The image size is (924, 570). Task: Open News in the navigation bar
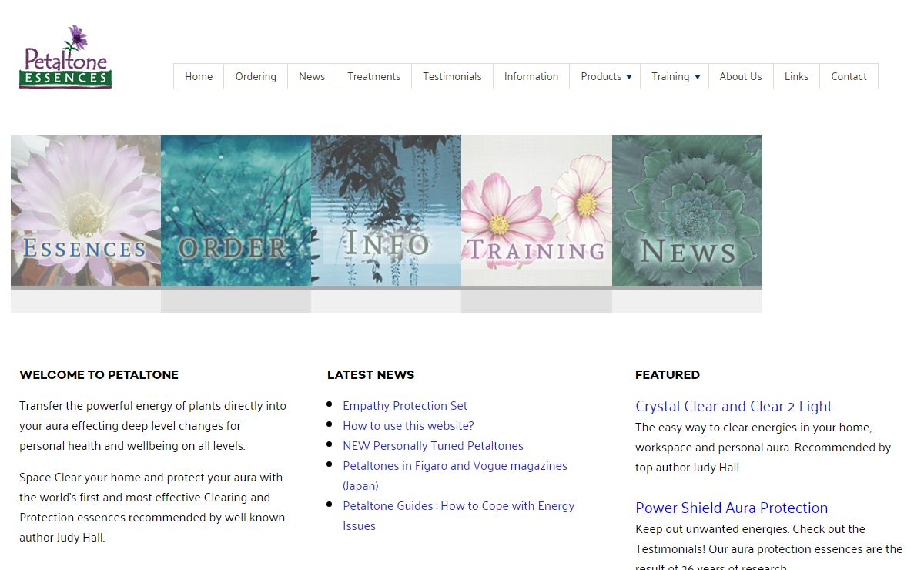[x=312, y=76]
